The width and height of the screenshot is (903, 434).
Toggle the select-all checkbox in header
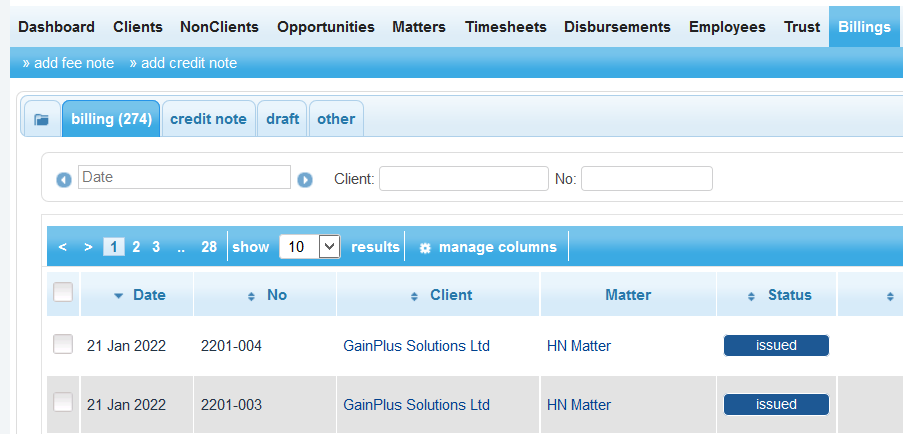click(63, 292)
